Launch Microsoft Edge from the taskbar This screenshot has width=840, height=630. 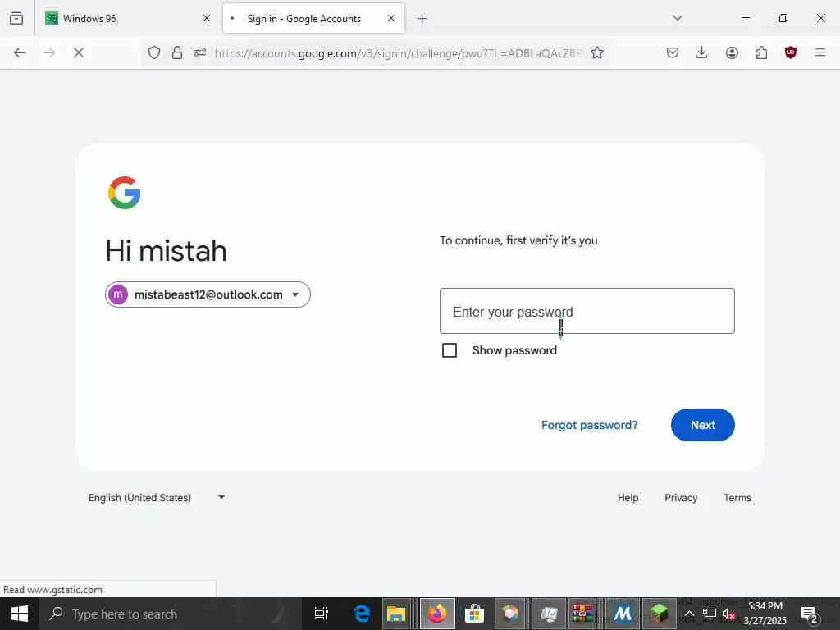[x=362, y=614]
